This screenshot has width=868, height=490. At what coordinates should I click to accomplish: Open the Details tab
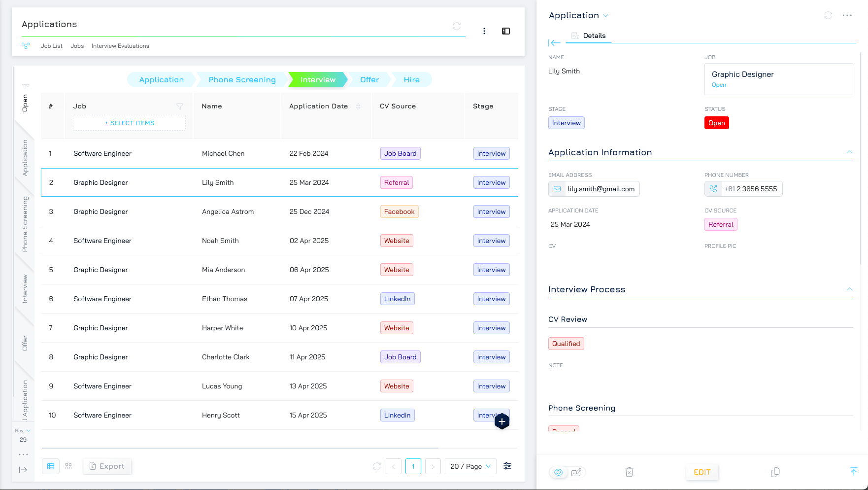click(x=589, y=35)
